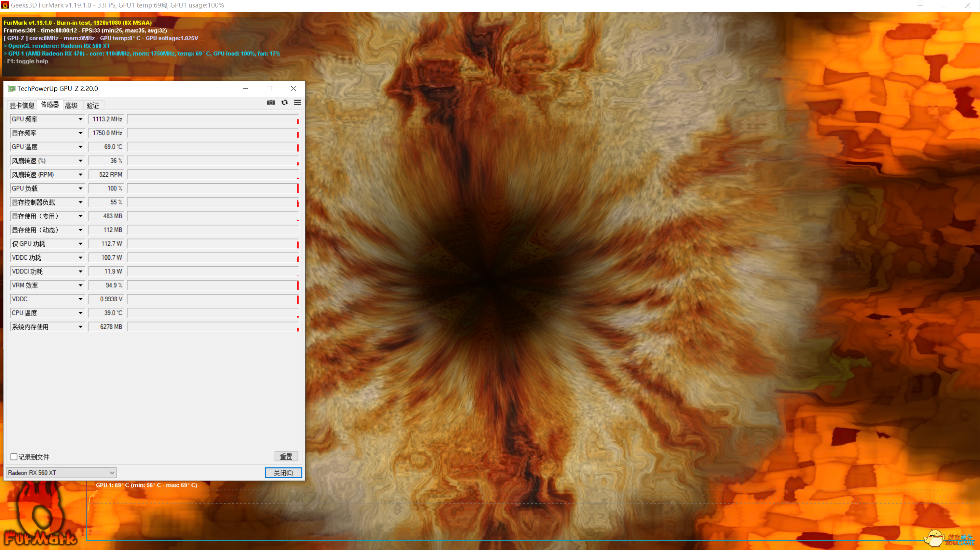This screenshot has height=550, width=980.
Task: Go to the 验证 tab
Action: (x=93, y=105)
